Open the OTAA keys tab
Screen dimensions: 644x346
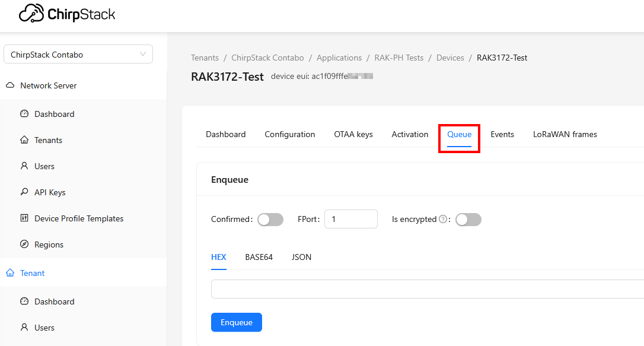pos(353,134)
